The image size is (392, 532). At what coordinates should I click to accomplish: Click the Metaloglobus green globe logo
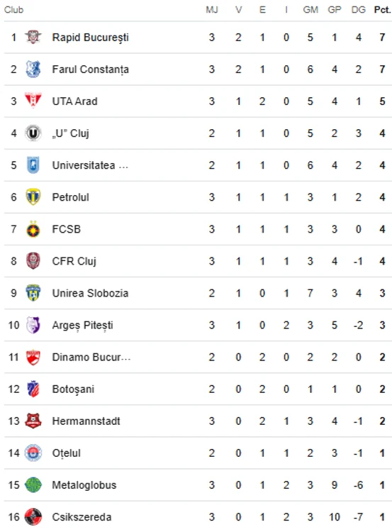click(33, 485)
